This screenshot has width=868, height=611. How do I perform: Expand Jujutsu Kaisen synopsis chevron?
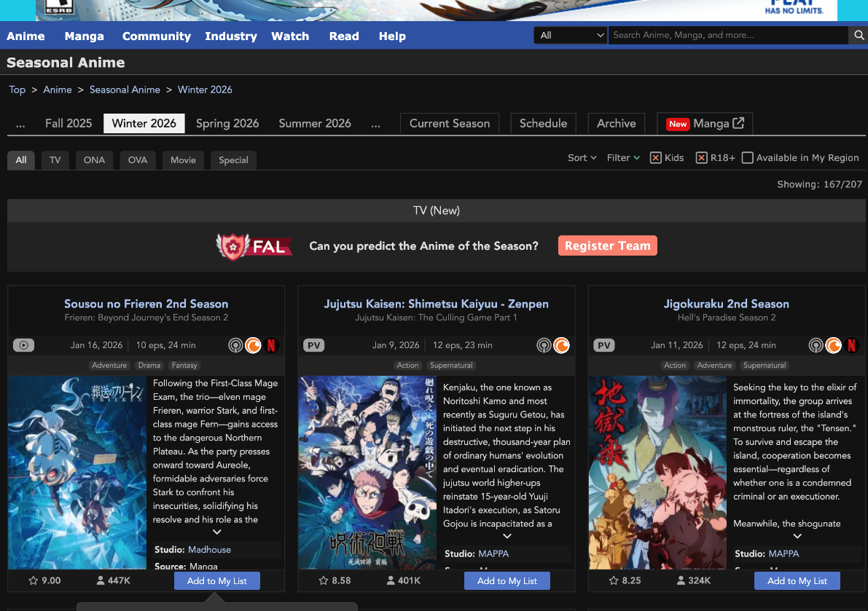[507, 536]
